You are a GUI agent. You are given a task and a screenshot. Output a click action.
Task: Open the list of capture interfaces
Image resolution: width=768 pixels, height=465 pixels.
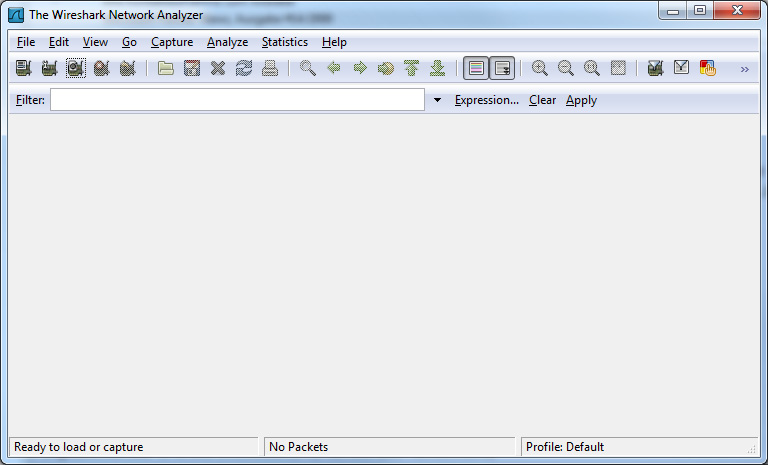(x=24, y=68)
